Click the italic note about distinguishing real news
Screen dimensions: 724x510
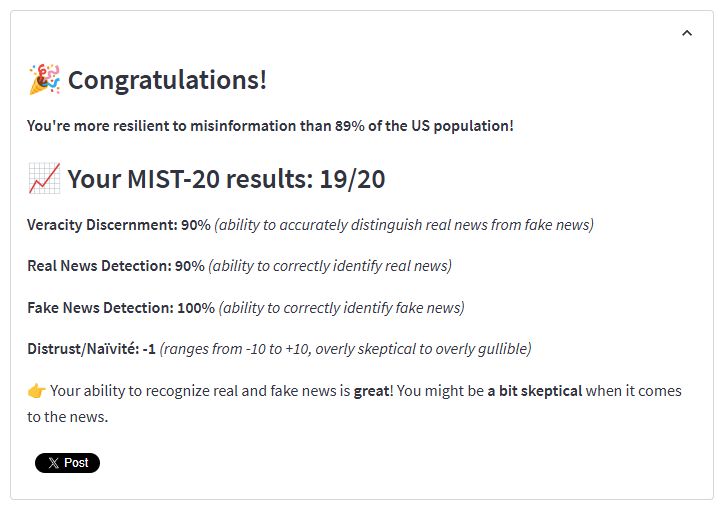point(404,225)
